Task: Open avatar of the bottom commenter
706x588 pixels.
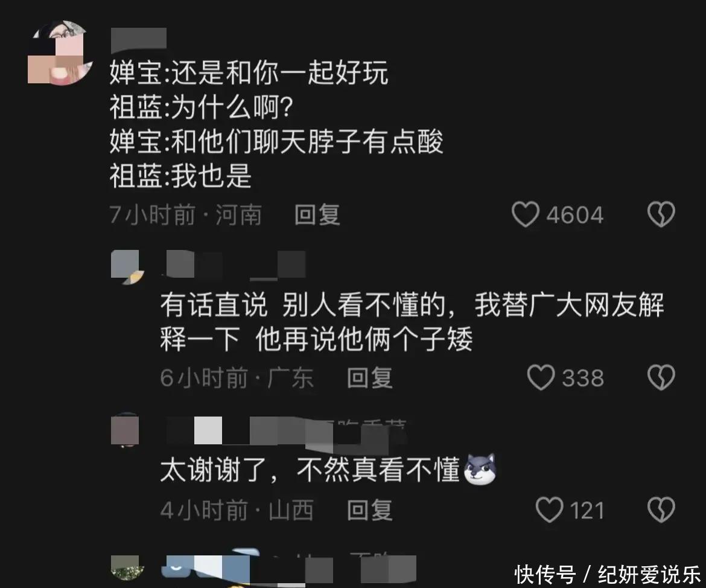Action: point(127,567)
